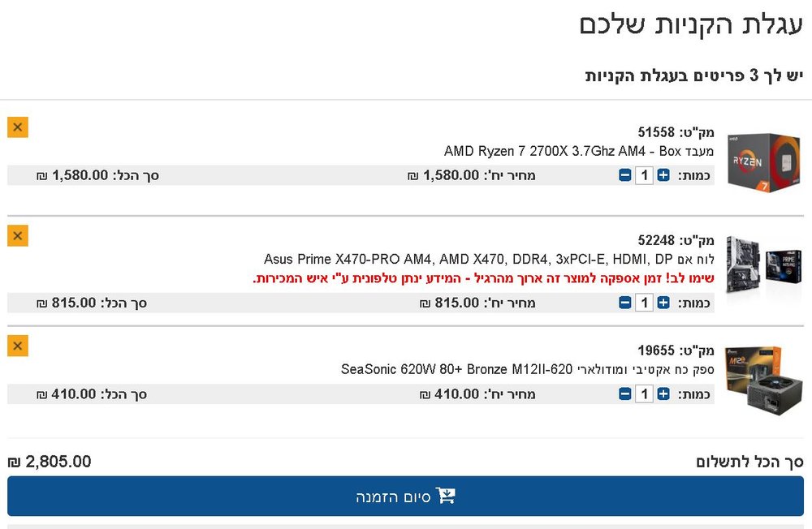Open the SeaSonic power supply product thumbnail
812x529 pixels.
pos(764,381)
